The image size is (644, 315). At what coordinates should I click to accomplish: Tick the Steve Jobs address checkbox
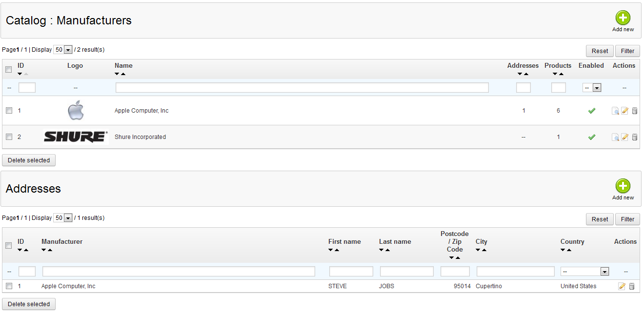click(9, 286)
